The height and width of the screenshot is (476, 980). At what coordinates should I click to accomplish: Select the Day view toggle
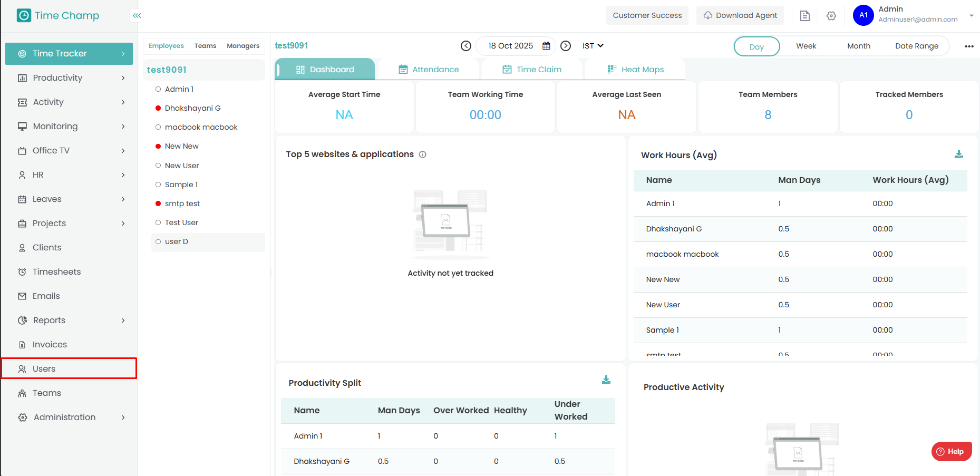(756, 46)
